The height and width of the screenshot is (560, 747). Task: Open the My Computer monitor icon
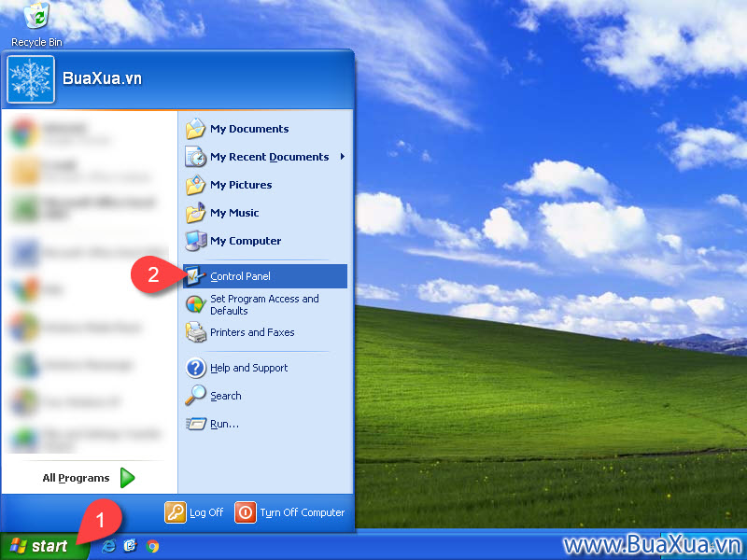click(195, 241)
